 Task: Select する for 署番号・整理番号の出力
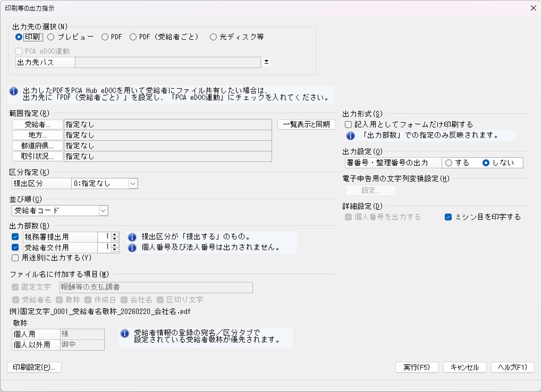point(449,163)
